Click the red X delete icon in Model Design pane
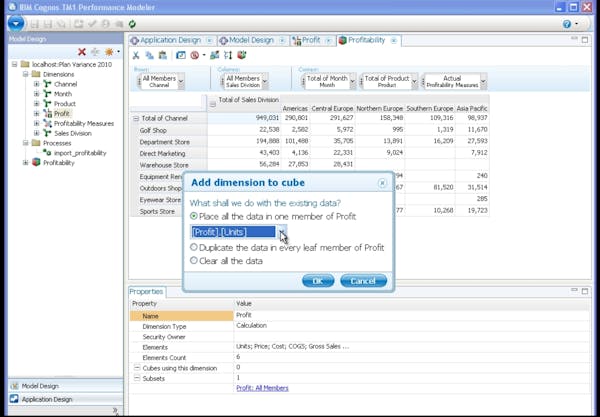Screen dimensions: 600x417 (82, 52)
